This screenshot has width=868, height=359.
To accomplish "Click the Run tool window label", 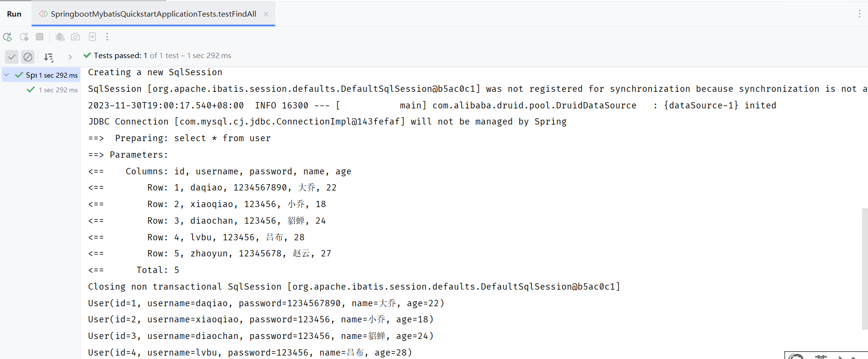I will [x=14, y=14].
